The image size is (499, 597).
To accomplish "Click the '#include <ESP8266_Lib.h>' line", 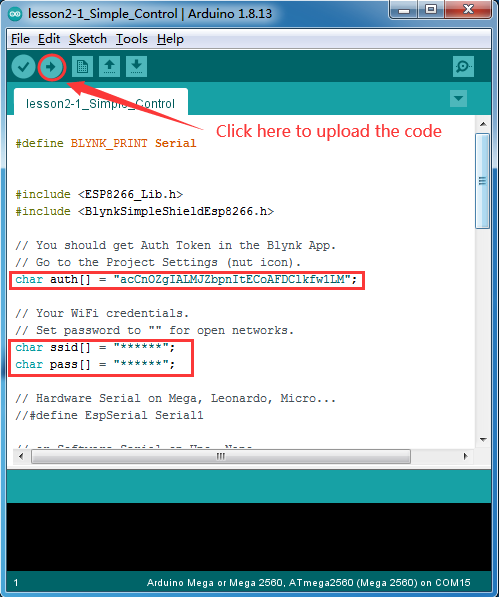I will tap(99, 195).
